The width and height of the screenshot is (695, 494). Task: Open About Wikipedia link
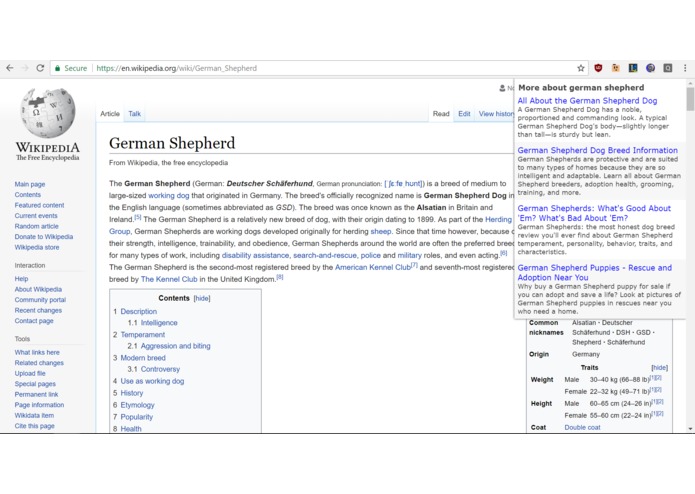tap(38, 290)
